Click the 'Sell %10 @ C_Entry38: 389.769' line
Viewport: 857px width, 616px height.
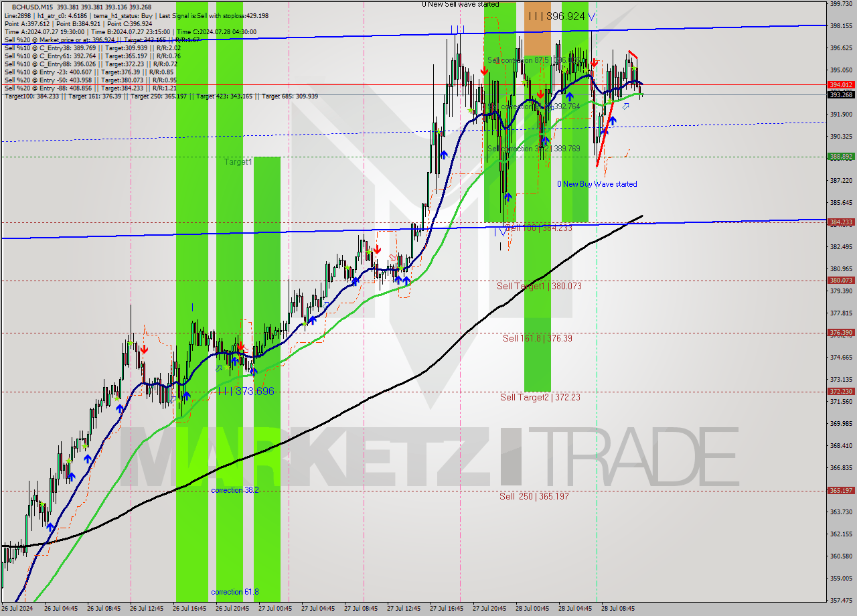tap(92, 48)
